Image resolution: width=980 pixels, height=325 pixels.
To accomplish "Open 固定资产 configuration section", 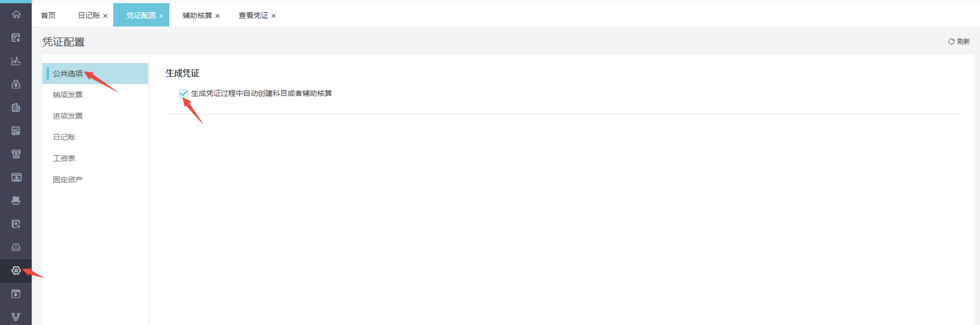I will tap(68, 179).
